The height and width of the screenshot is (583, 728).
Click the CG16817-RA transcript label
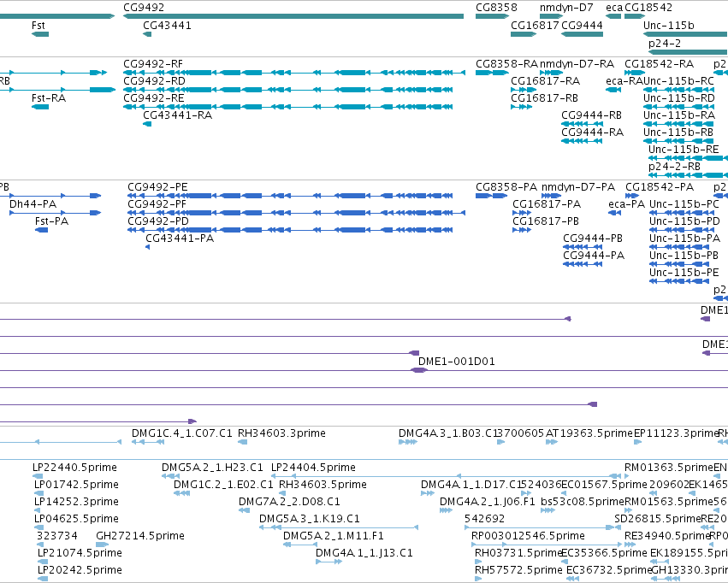(x=546, y=81)
